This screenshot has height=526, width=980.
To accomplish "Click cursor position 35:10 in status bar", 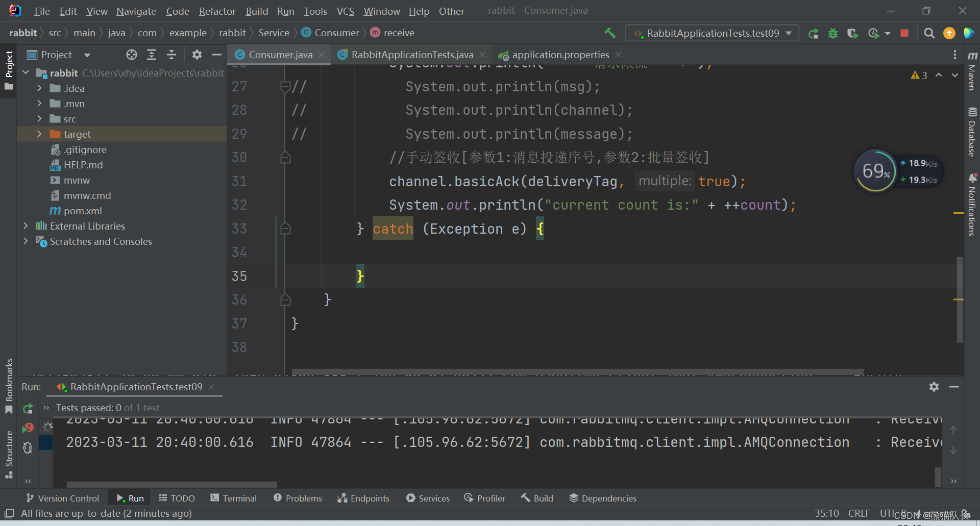I will tap(827, 513).
